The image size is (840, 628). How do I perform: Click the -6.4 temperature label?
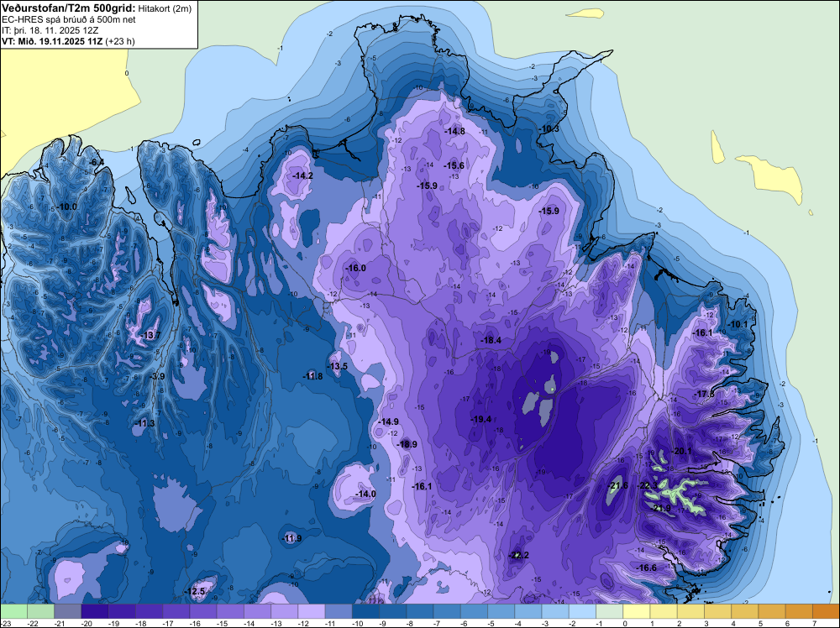97,162
